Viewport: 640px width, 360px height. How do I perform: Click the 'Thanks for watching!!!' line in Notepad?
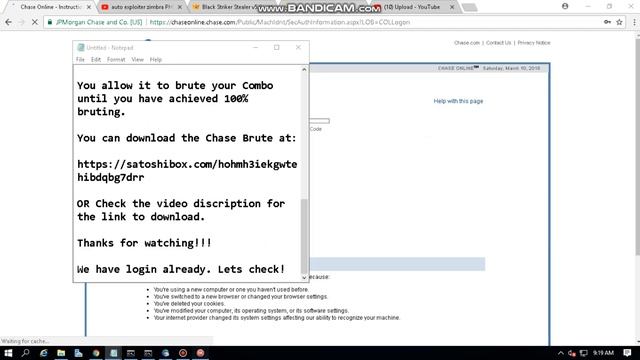click(144, 243)
